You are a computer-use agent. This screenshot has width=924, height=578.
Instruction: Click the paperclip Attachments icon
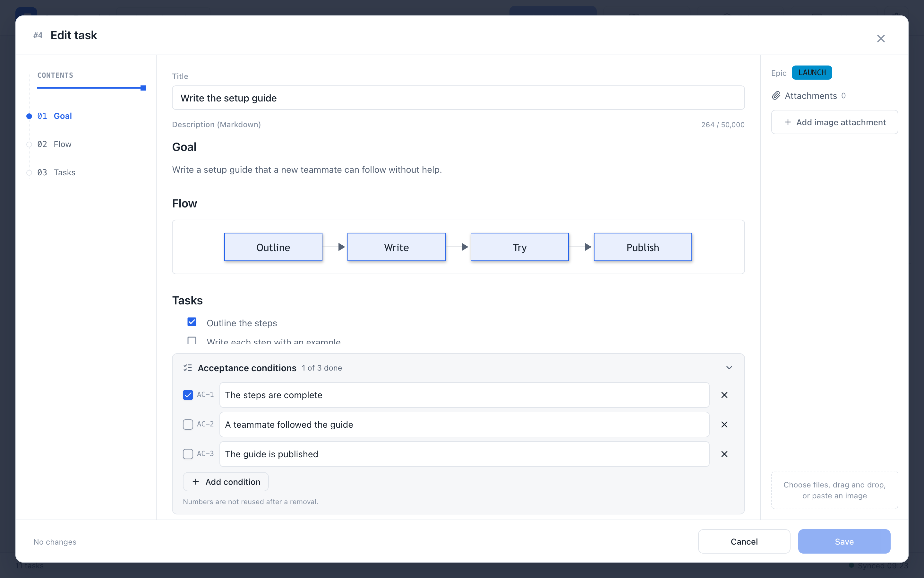[x=776, y=96]
